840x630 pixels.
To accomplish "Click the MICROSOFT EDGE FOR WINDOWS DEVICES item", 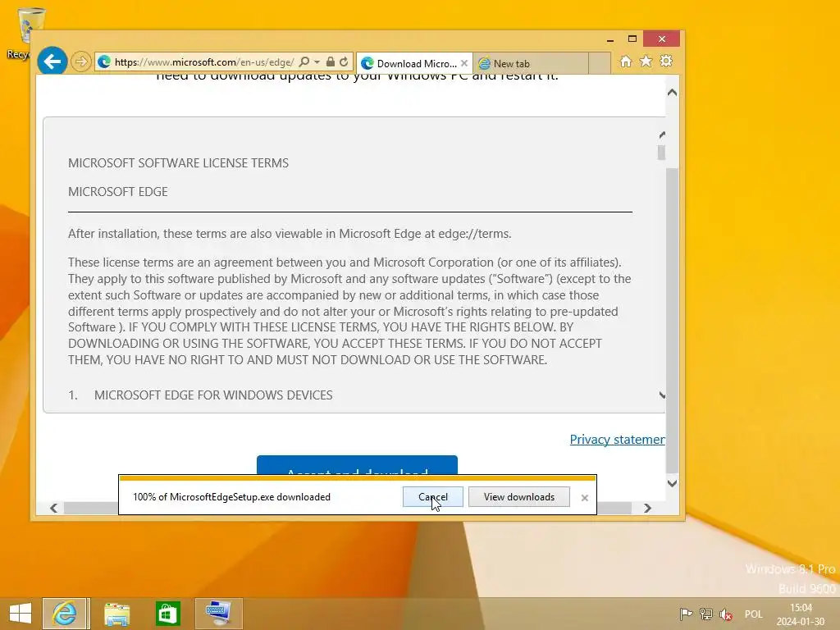I will click(x=213, y=395).
